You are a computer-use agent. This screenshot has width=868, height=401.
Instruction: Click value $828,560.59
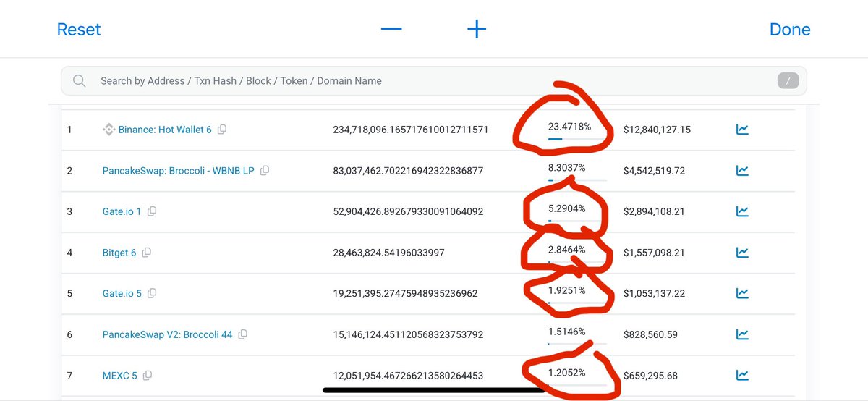[x=650, y=334]
